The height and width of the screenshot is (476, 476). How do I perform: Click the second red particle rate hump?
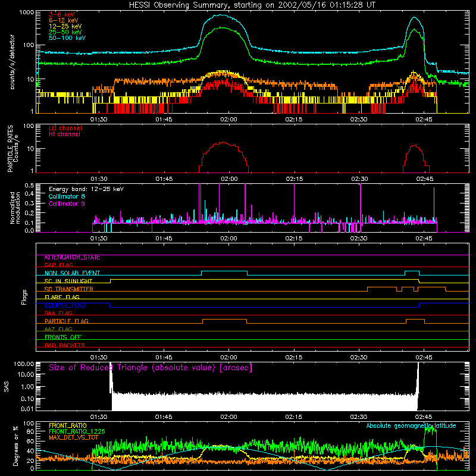415,145
